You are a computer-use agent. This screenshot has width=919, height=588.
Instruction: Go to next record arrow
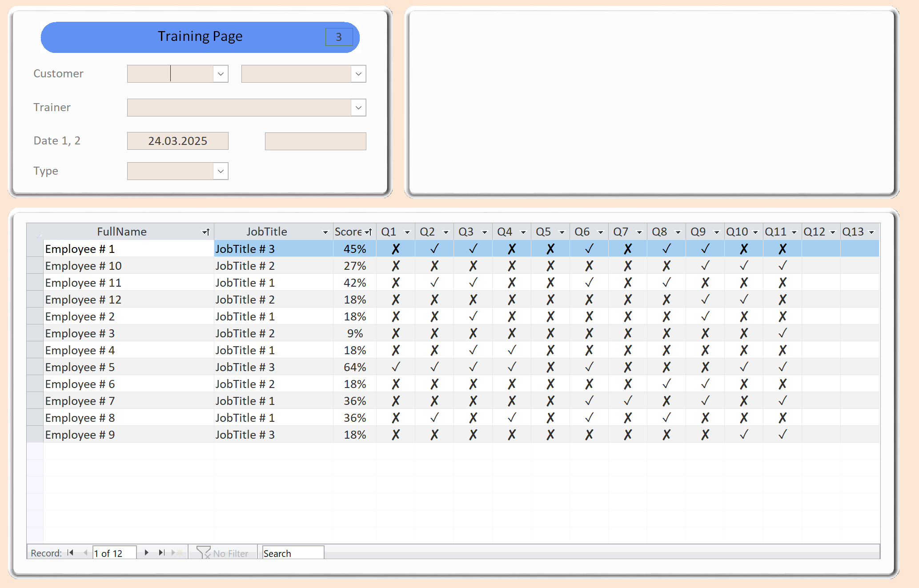click(146, 552)
